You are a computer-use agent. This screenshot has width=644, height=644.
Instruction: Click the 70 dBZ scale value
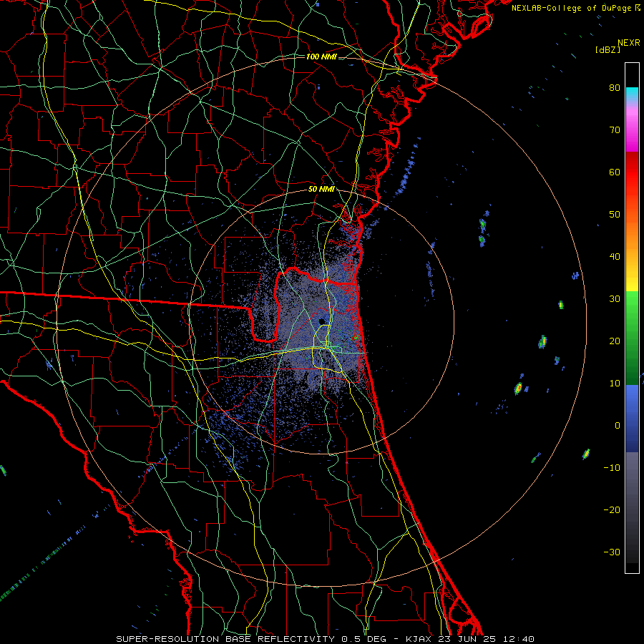pyautogui.click(x=615, y=130)
